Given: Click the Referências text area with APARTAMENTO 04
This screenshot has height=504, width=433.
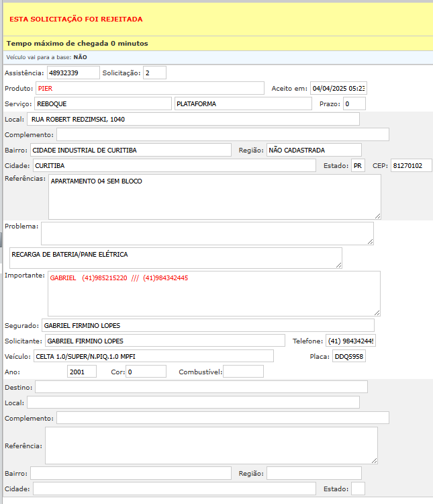Looking at the screenshot, I should 214,197.
